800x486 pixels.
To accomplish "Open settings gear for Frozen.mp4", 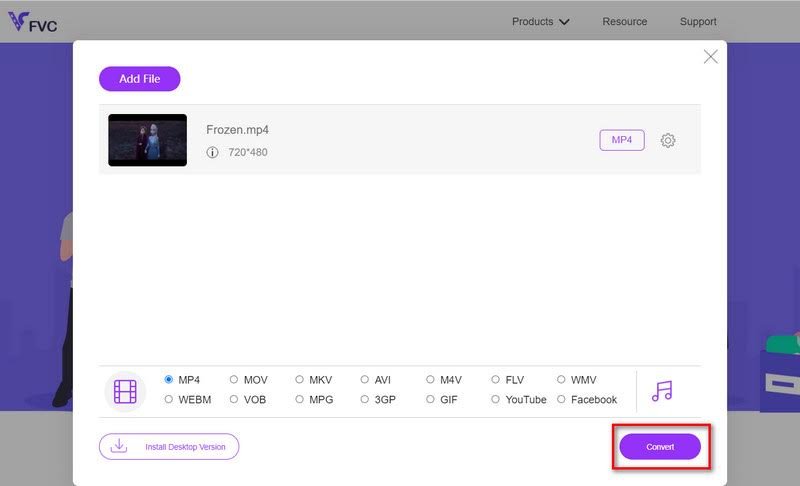I will click(668, 140).
